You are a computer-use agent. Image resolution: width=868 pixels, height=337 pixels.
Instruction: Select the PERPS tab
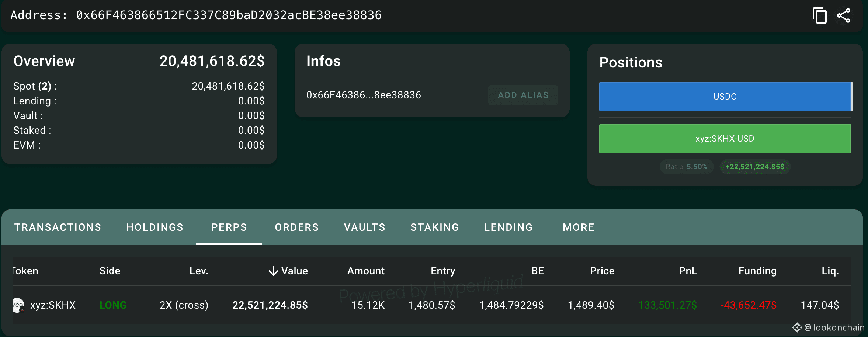point(229,227)
